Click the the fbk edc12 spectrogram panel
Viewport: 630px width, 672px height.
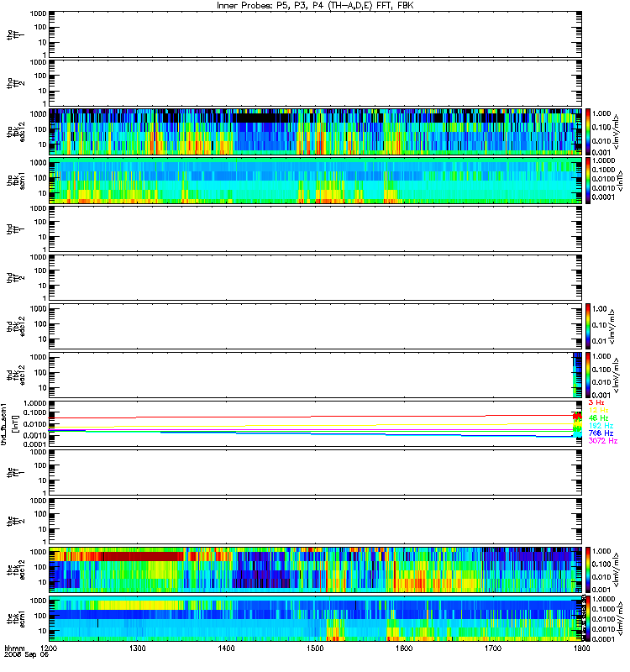316,570
